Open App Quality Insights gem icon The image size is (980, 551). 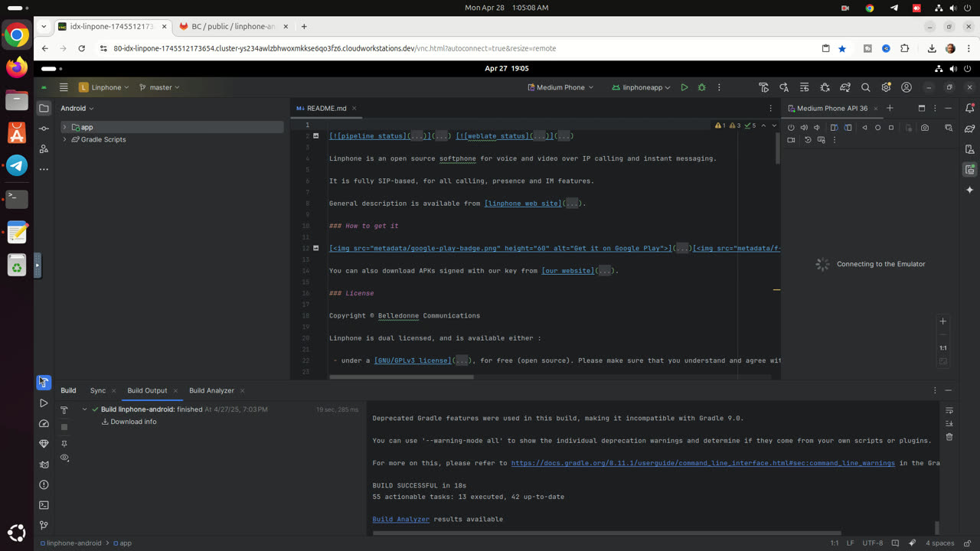pos(44,444)
